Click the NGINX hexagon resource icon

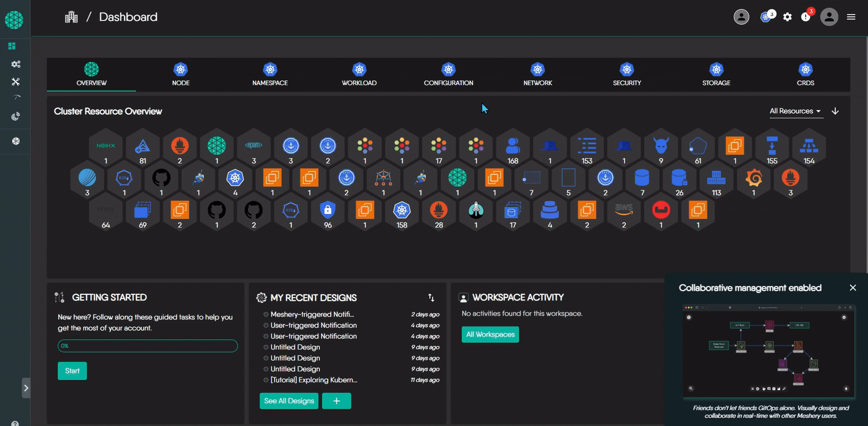106,146
